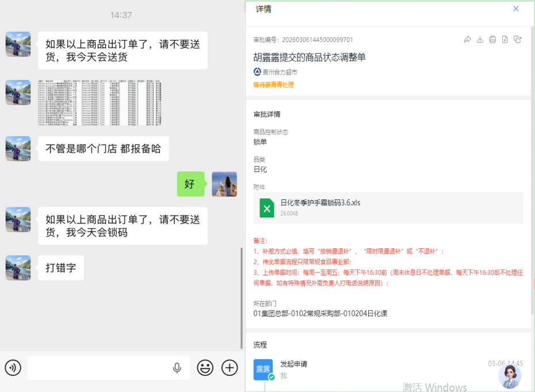The width and height of the screenshot is (535, 392).
Task: Click my own avatar beside 好 message
Action: point(224,184)
